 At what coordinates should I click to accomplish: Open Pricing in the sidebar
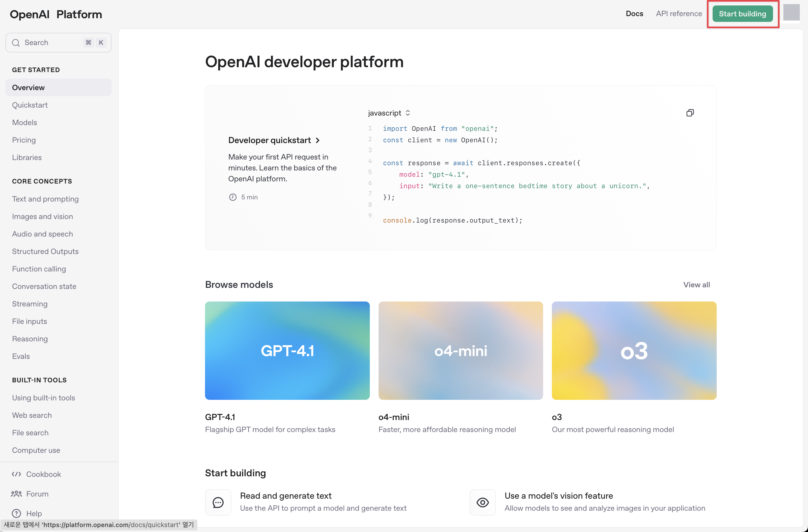[24, 140]
